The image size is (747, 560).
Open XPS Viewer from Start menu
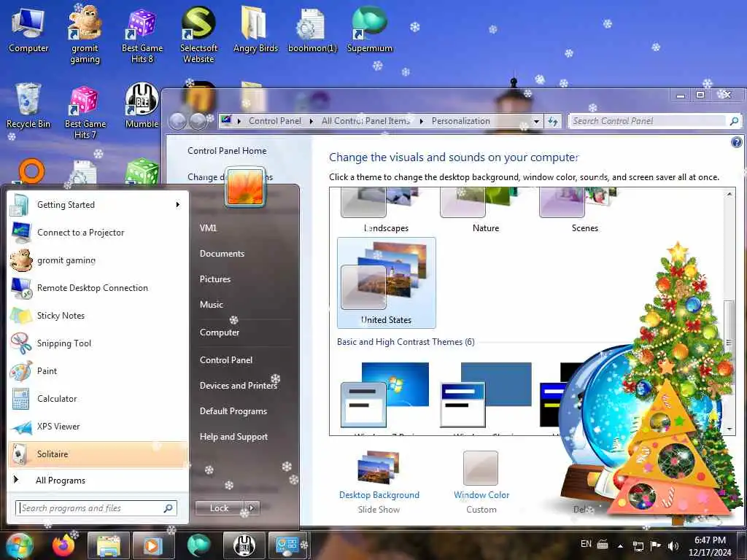point(98,426)
